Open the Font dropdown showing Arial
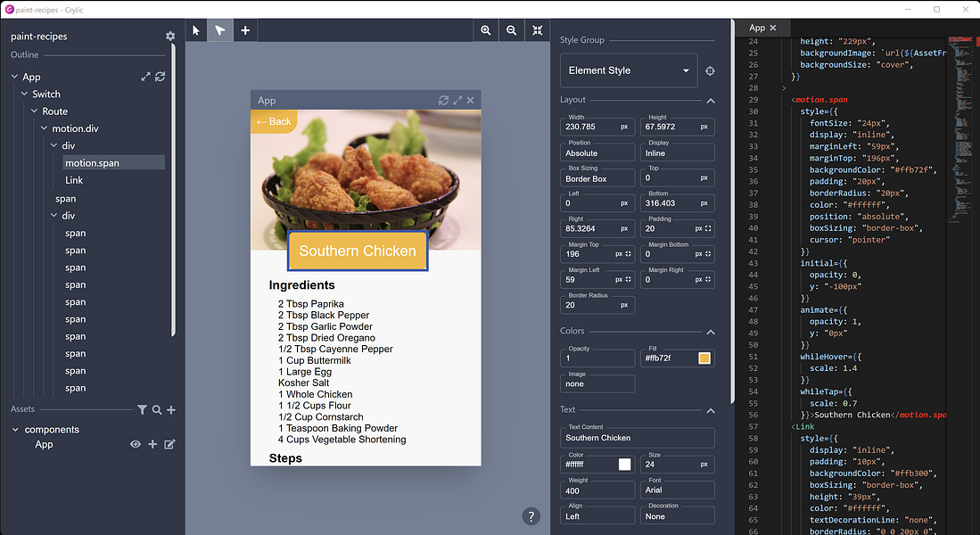The image size is (980, 535). (x=678, y=490)
